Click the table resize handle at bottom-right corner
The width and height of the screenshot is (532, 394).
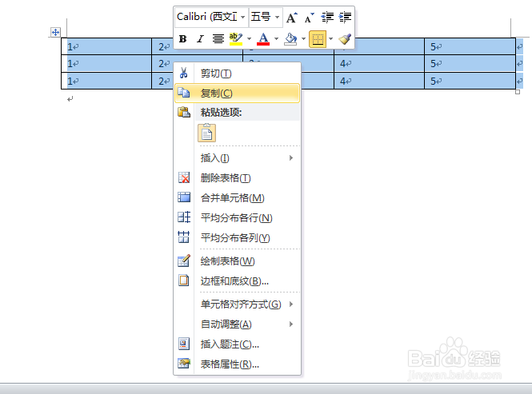(x=518, y=92)
